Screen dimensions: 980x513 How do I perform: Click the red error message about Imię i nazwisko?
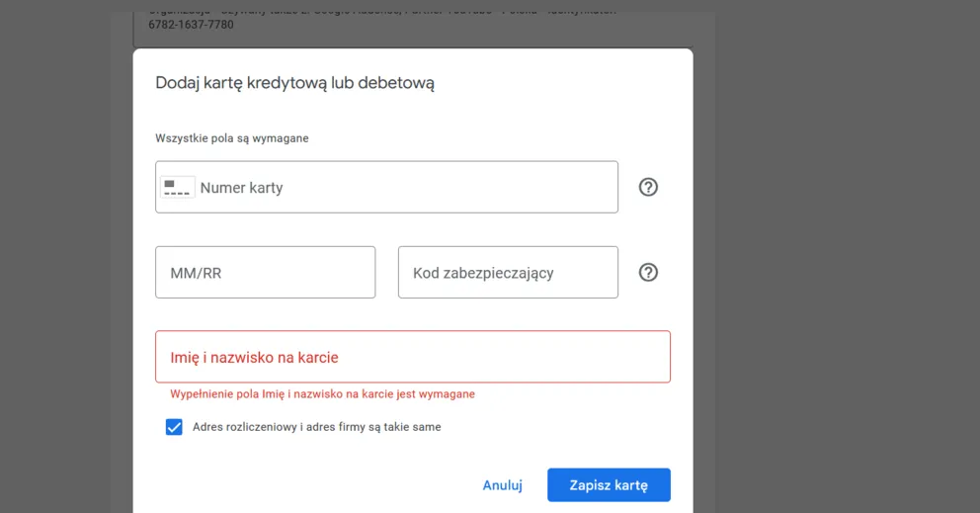pyautogui.click(x=322, y=394)
